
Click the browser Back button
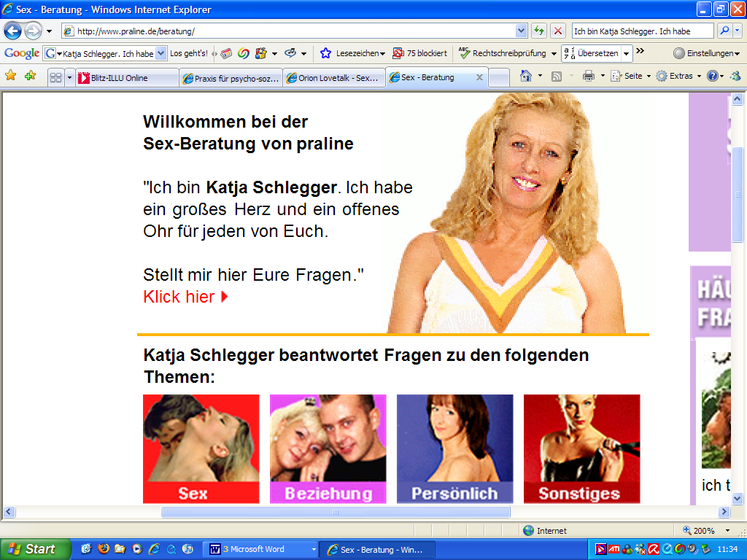click(x=13, y=31)
